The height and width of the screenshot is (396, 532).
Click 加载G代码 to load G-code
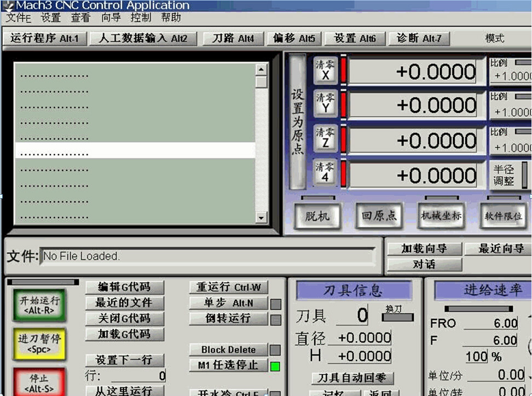click(x=125, y=335)
